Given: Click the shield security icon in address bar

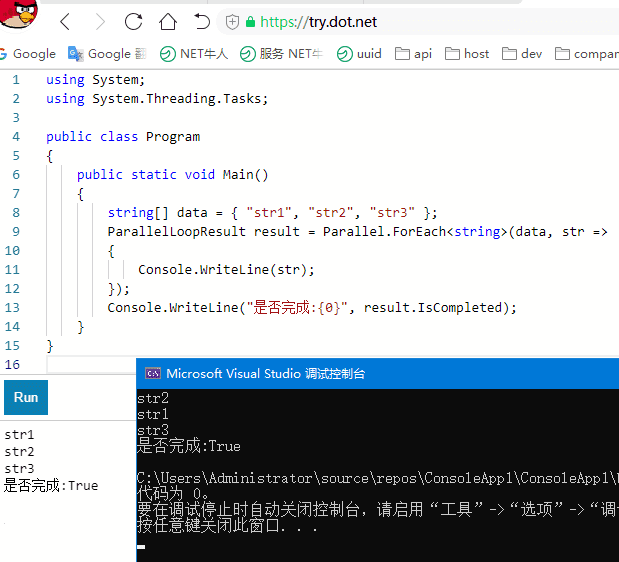Looking at the screenshot, I should click(x=232, y=22).
